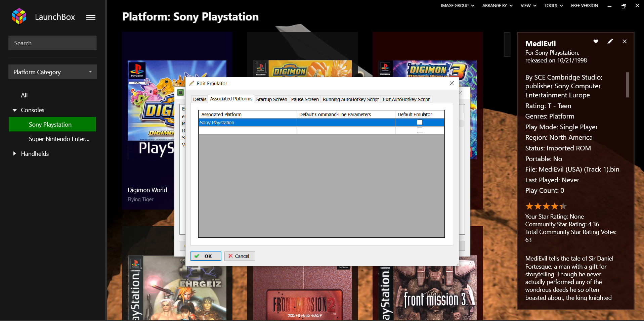
Task: Click the Flying Tiger developer text
Action: 140,199
